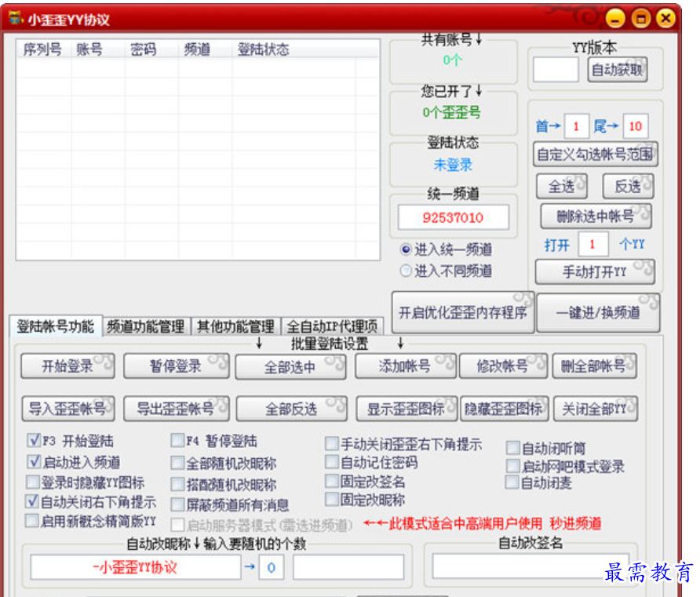Click the 自动改签名 input field
The height and width of the screenshot is (597, 700).
530,566
